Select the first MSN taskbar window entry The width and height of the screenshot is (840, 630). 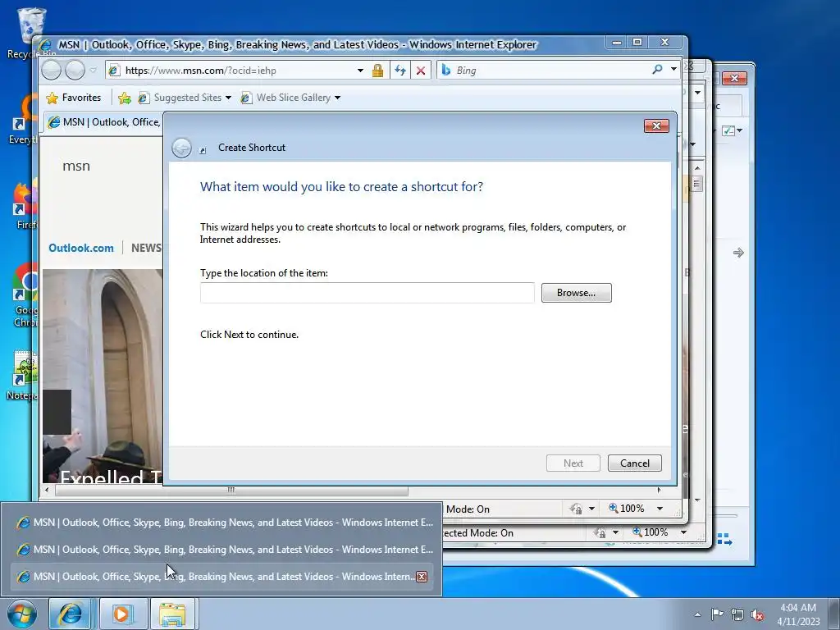click(x=221, y=523)
